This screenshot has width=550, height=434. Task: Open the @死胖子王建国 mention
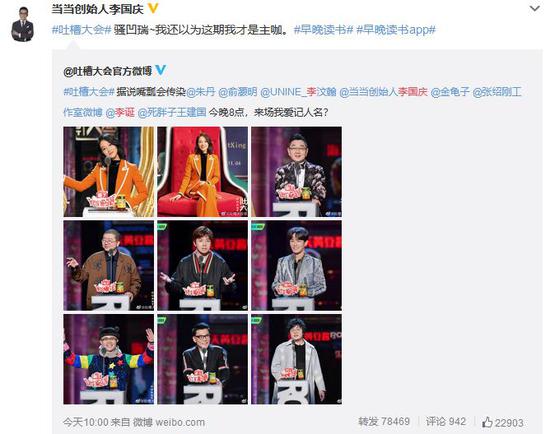172,112
